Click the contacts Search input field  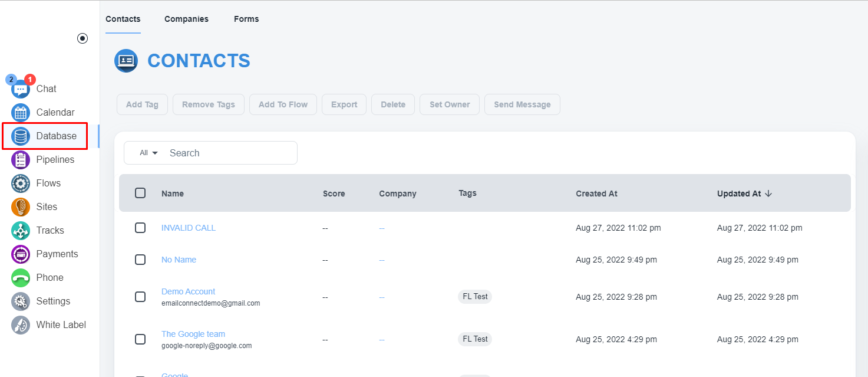(230, 153)
